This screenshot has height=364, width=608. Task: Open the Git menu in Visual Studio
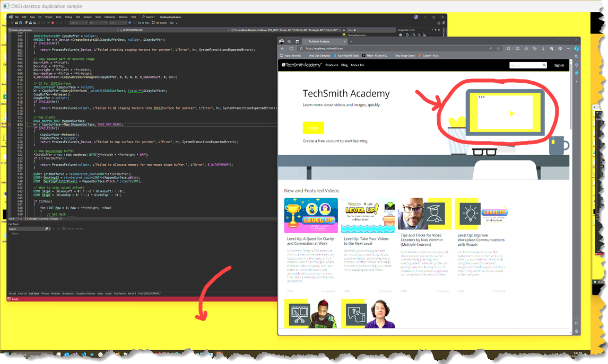[x=40, y=16]
